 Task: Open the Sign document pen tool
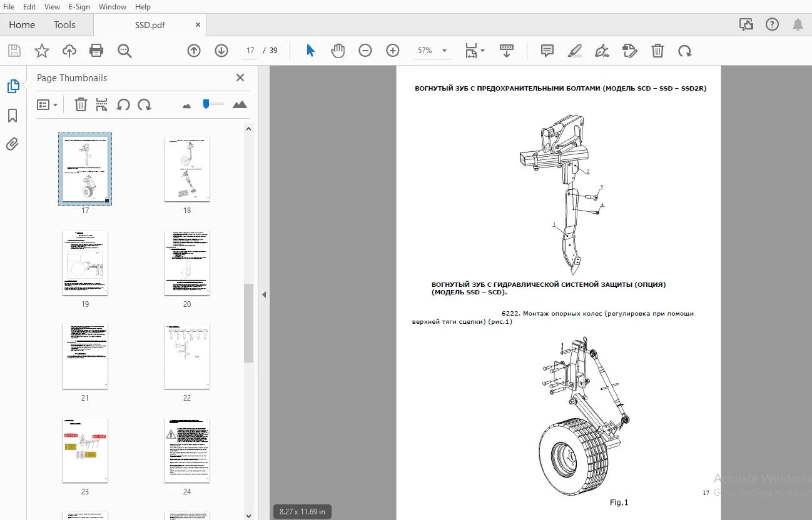click(x=602, y=51)
